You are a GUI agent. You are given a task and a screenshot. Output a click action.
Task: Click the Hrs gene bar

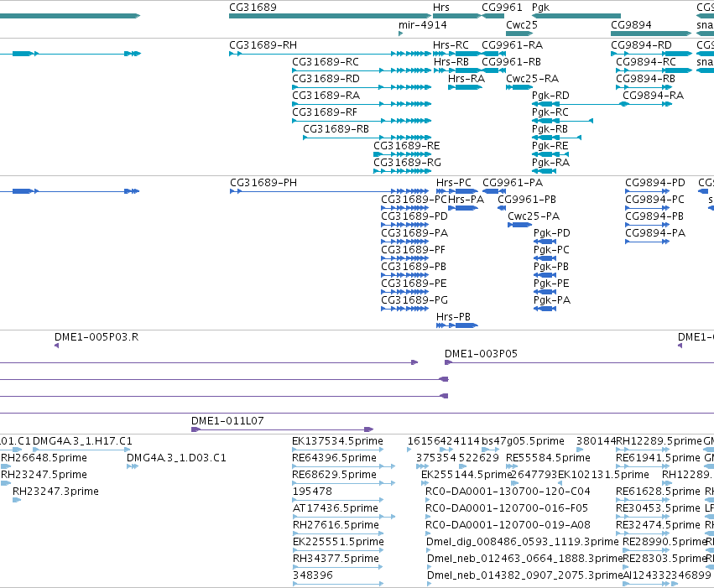[x=456, y=16]
